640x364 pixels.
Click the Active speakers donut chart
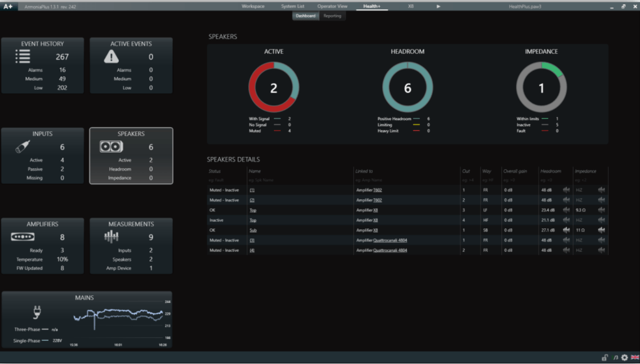pyautogui.click(x=273, y=88)
